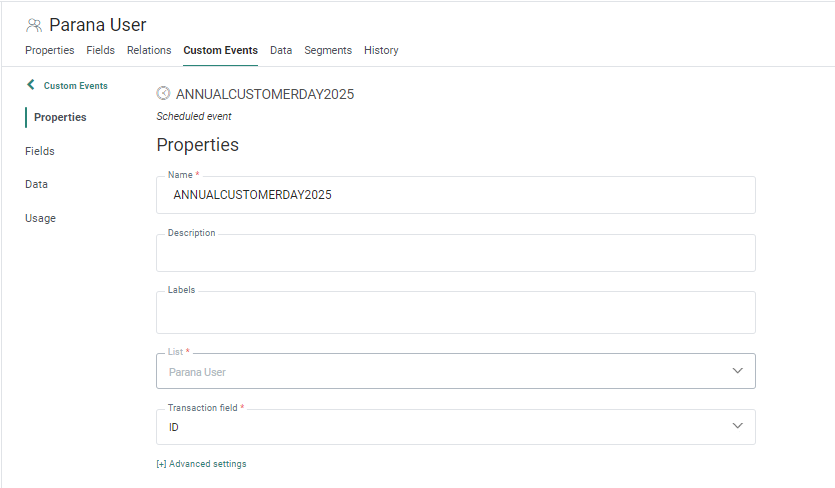Open the List dropdown chevron

(737, 371)
